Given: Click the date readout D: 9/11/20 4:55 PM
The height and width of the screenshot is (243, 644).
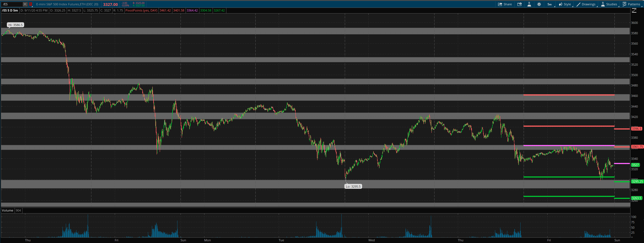Looking at the screenshot, I should pos(34,10).
